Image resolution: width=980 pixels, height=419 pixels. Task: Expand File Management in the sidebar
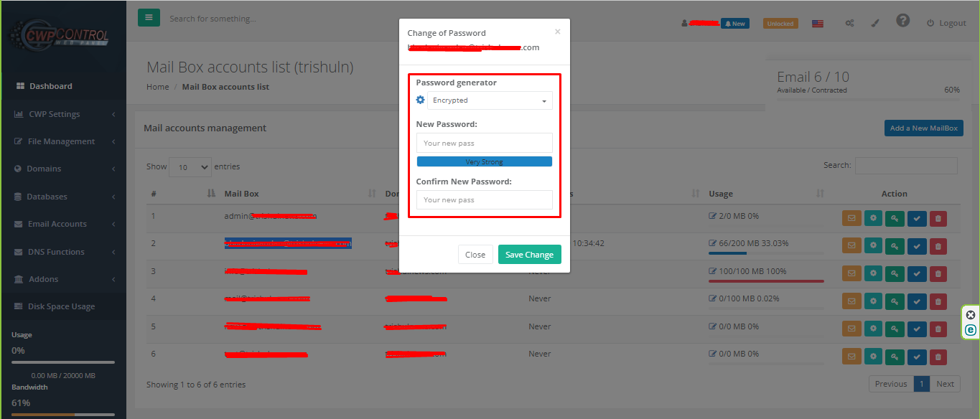click(63, 141)
